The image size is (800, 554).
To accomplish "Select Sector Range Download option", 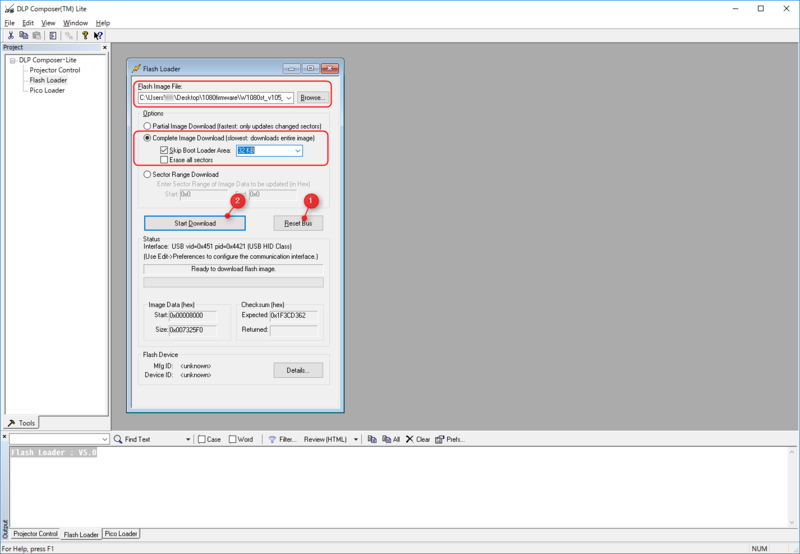I will click(x=147, y=174).
